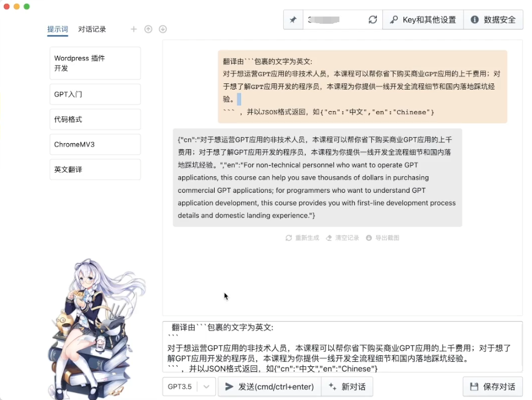Click in the prompt text input area
This screenshot has width=532, height=400.
coord(342,347)
